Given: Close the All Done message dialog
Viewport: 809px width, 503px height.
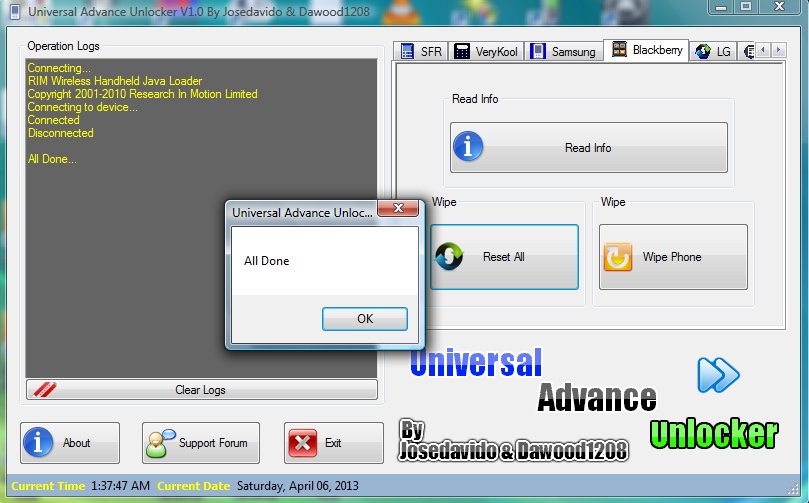Looking at the screenshot, I should pos(398,208).
